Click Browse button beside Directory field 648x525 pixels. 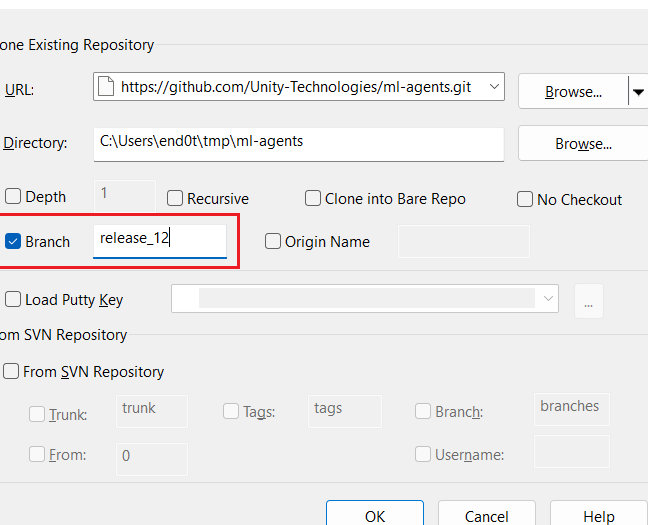point(583,143)
